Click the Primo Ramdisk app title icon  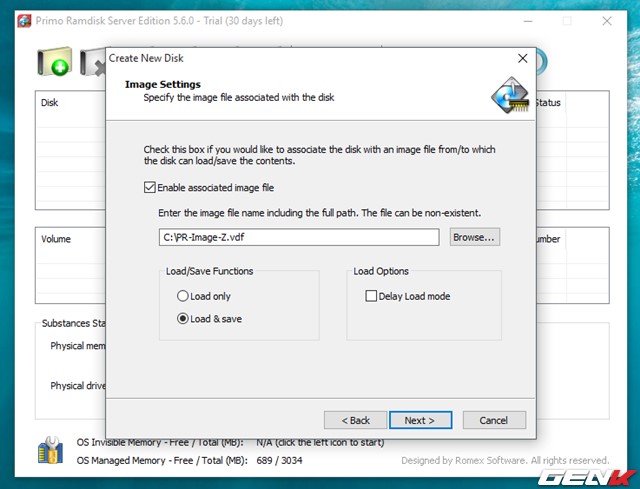pyautogui.click(x=24, y=21)
